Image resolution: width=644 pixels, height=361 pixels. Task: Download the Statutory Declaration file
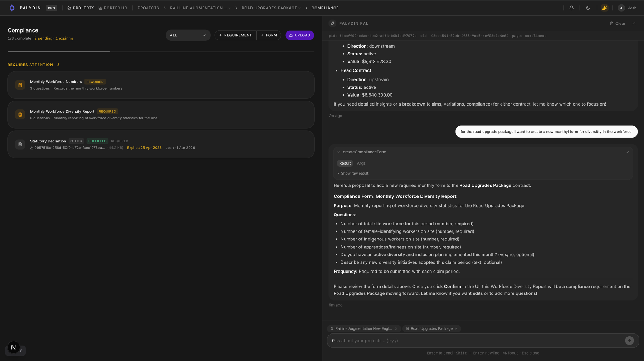point(31,148)
